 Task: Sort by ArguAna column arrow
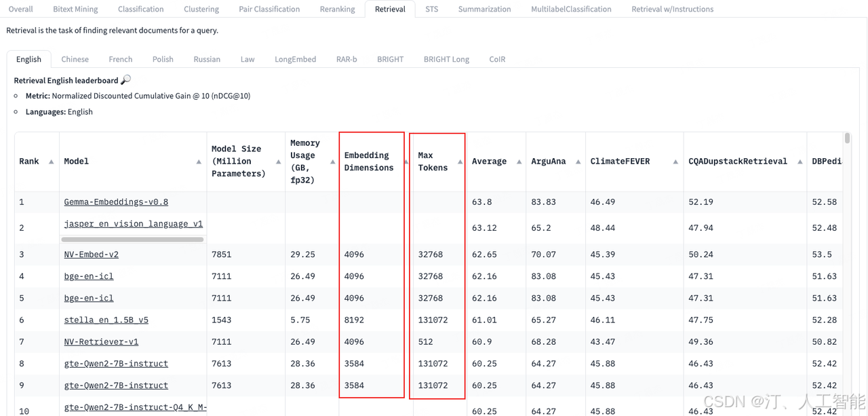(578, 162)
